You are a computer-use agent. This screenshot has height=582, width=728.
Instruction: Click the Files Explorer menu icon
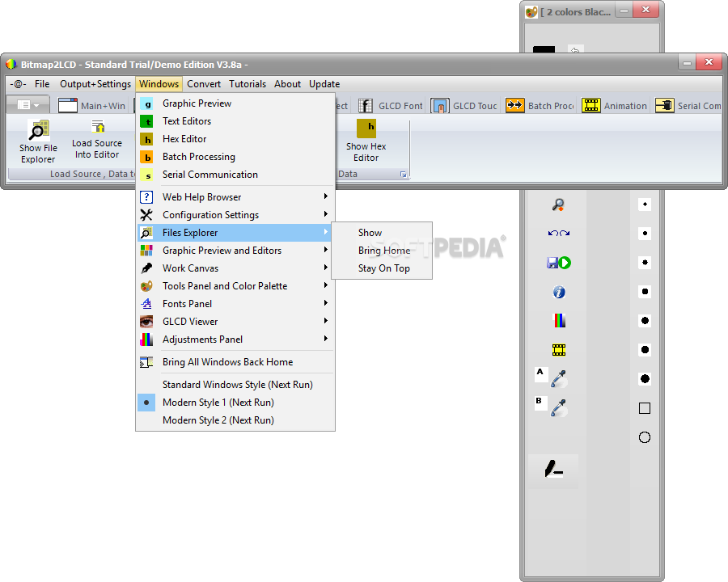pyautogui.click(x=146, y=233)
